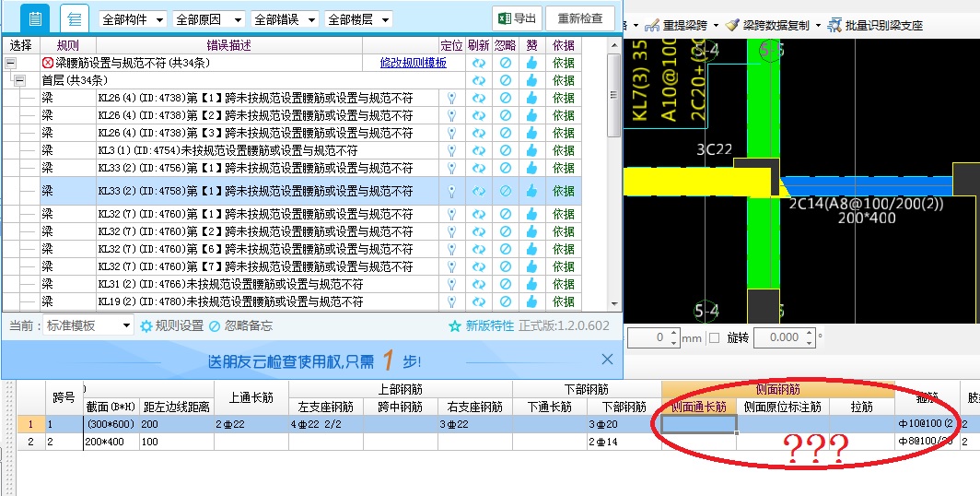This screenshot has height=496, width=980.
Task: Select row 2 下部钢筋 cell 2⌀14
Action: tap(624, 442)
